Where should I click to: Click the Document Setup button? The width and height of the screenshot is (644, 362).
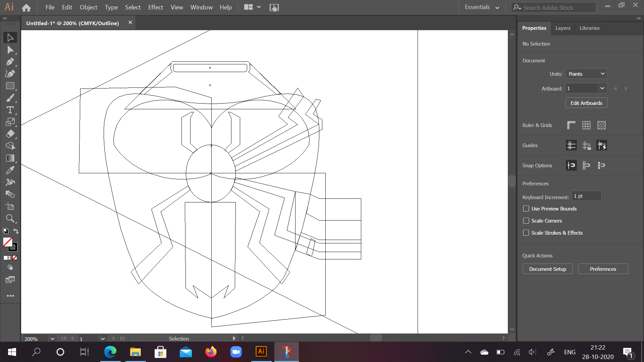tap(547, 269)
